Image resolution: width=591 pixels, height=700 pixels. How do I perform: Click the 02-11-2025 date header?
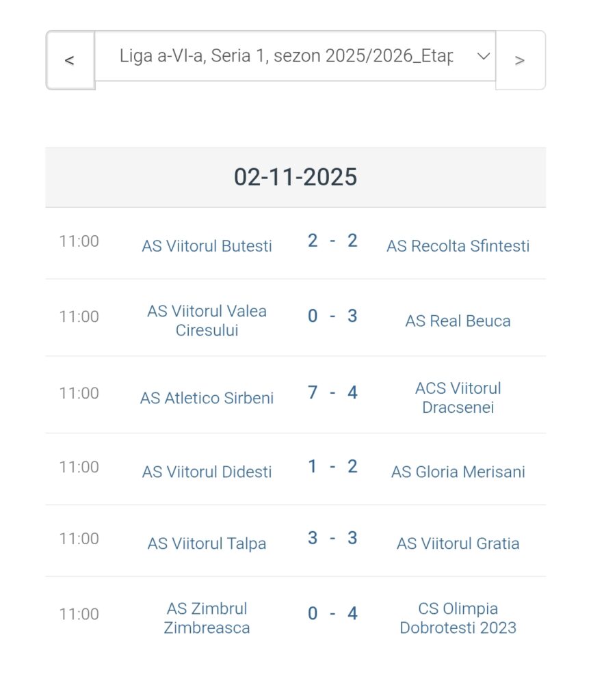pos(295,177)
